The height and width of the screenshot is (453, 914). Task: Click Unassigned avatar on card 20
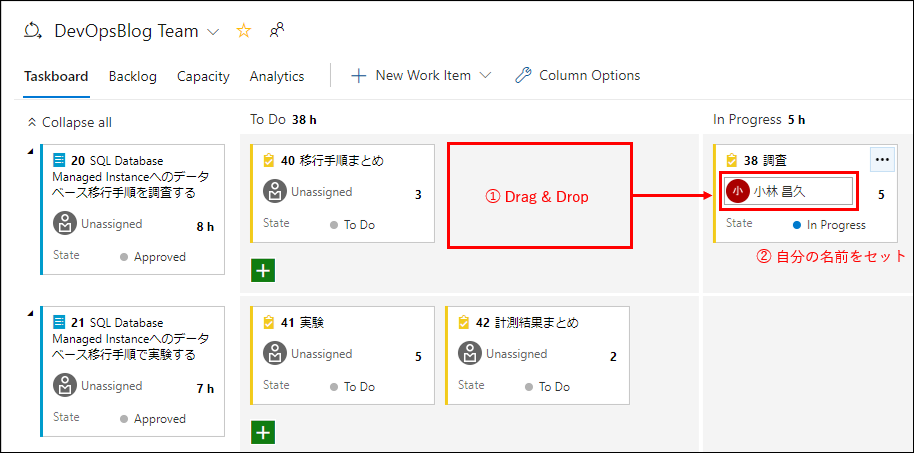pos(65,224)
